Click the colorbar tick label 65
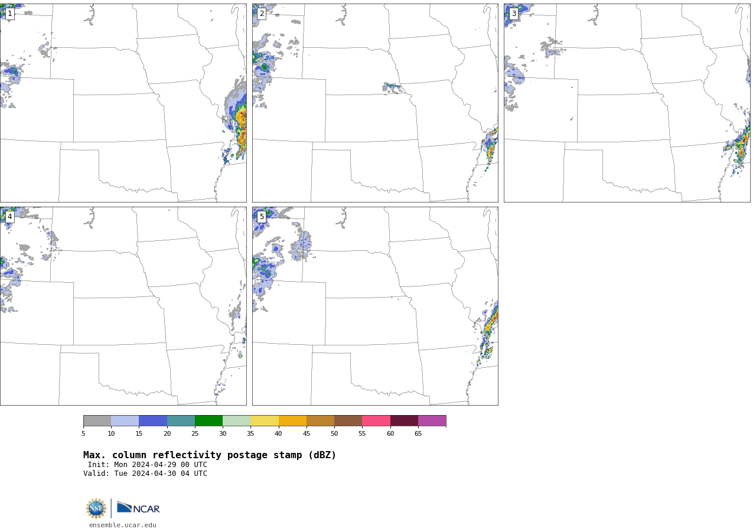The width and height of the screenshot is (756, 532). click(x=418, y=434)
